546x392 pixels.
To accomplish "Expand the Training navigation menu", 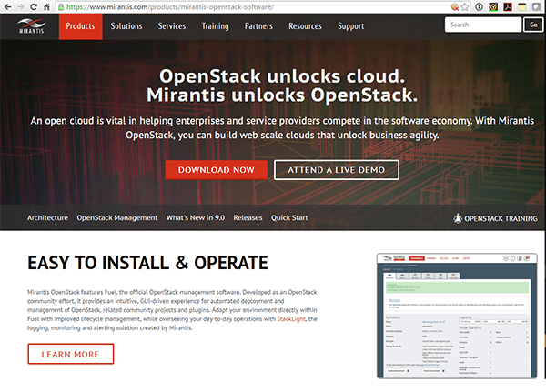I will click(216, 26).
